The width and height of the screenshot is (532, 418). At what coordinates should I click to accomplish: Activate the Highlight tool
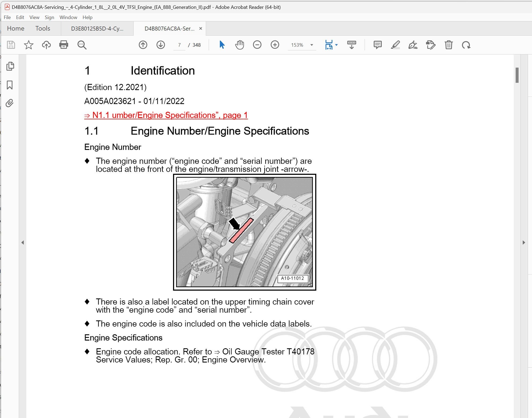point(395,45)
